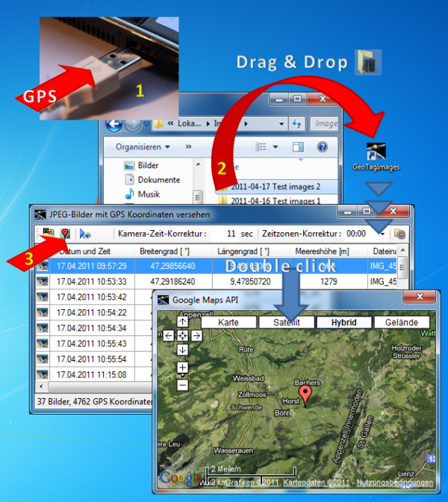The width and height of the screenshot is (448, 502).
Task: Select row 17.04.2011 09:57:29
Action: [x=216, y=266]
